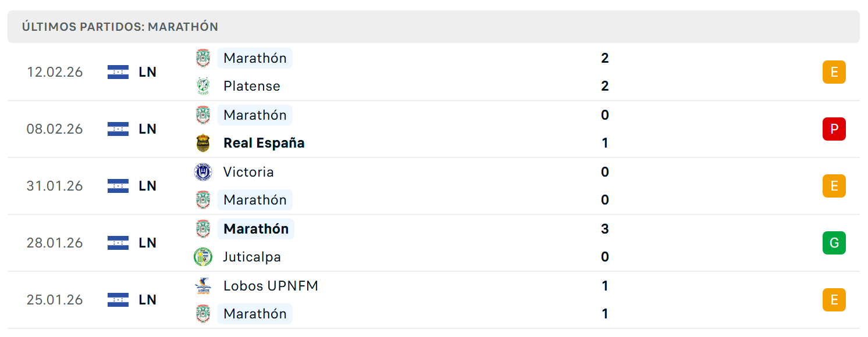The width and height of the screenshot is (868, 337).
Task: Click Honduras flag on the 25.01.26 row
Action: [x=118, y=300]
